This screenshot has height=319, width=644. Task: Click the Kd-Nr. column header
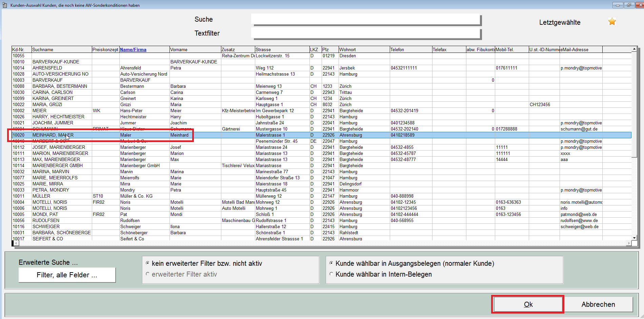(22, 49)
